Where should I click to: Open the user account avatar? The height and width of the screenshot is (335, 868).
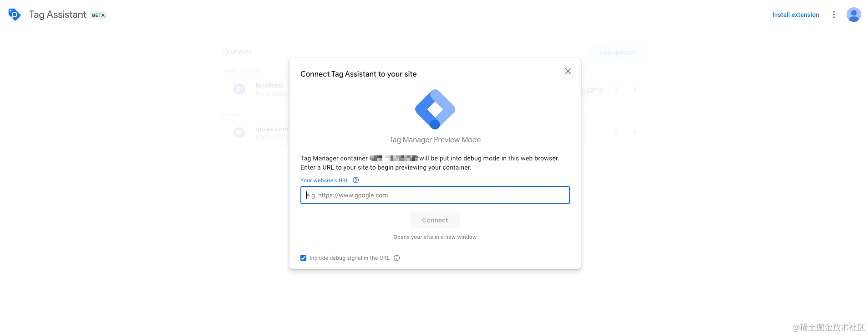click(854, 15)
